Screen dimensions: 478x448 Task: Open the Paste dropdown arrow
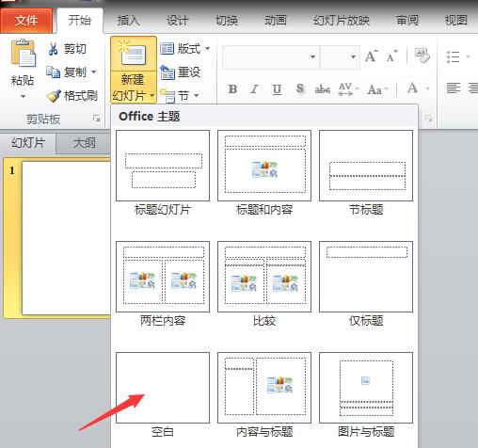point(23,96)
